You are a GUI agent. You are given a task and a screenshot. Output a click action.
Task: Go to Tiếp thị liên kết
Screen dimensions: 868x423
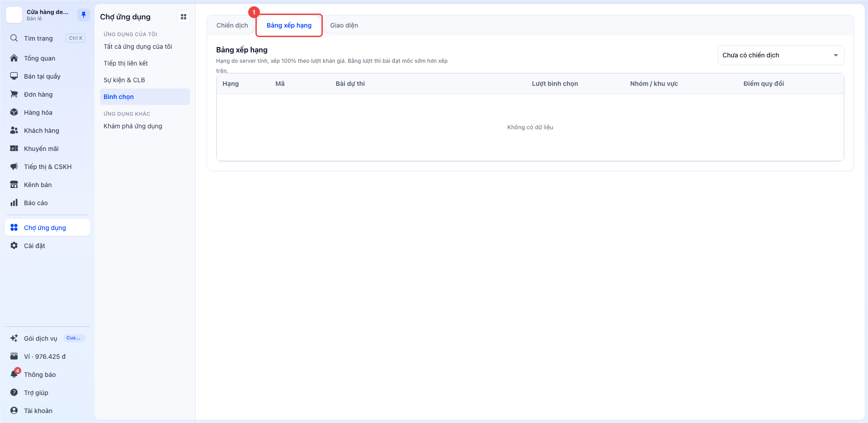(145, 63)
